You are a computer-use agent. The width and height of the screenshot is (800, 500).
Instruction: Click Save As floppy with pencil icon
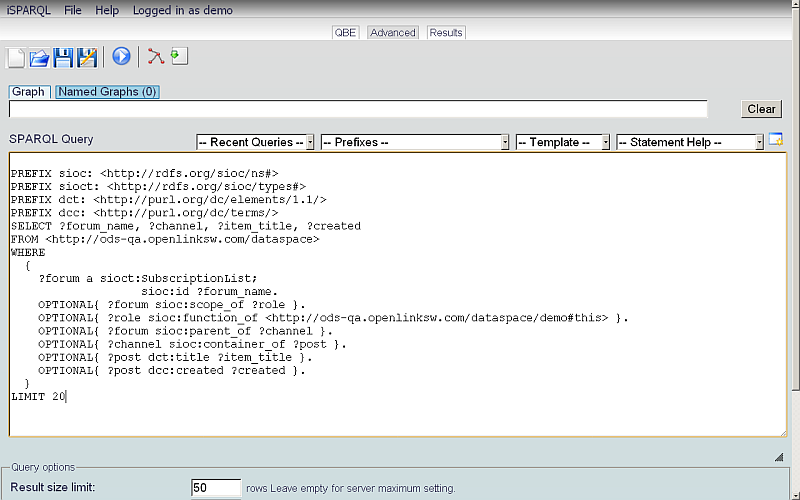[87, 58]
